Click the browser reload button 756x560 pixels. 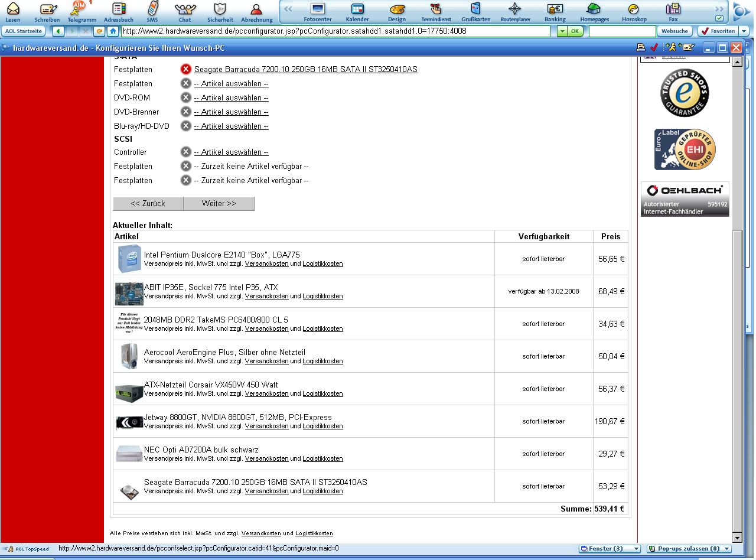point(99,31)
